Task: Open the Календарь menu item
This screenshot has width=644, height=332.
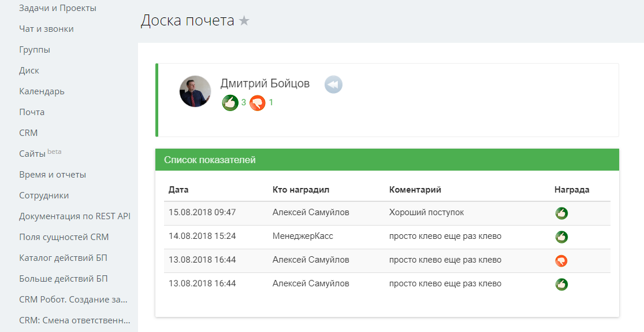Action: tap(42, 91)
